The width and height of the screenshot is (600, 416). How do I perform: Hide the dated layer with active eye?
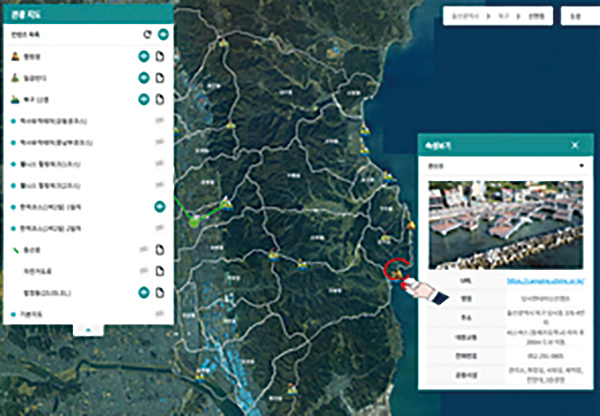point(144,293)
